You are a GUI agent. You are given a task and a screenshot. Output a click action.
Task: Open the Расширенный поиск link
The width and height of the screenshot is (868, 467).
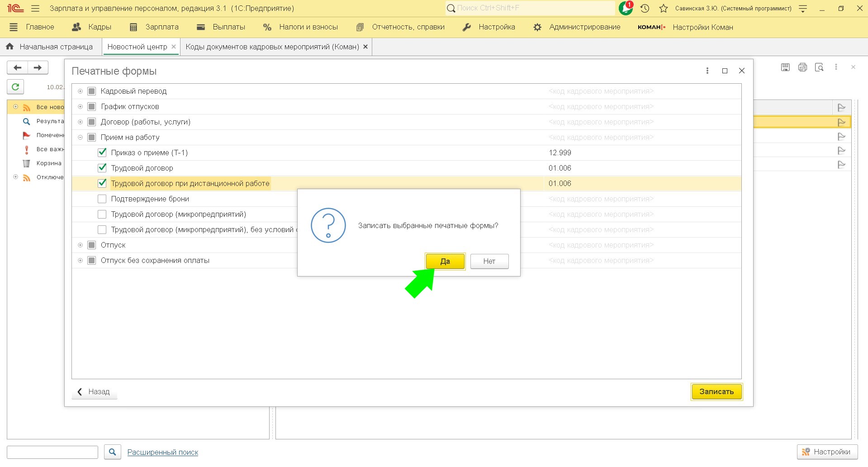pos(163,452)
